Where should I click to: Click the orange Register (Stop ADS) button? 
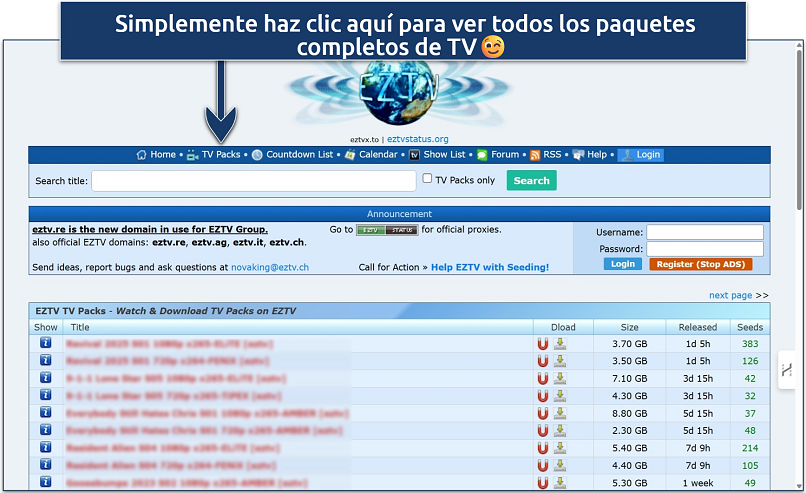(700, 264)
